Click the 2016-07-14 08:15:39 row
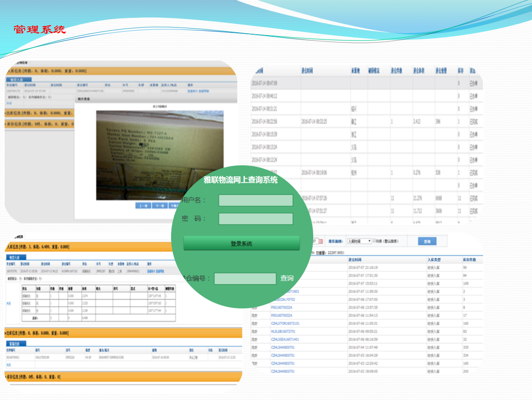This screenshot has height=400, width=532. [x=366, y=134]
